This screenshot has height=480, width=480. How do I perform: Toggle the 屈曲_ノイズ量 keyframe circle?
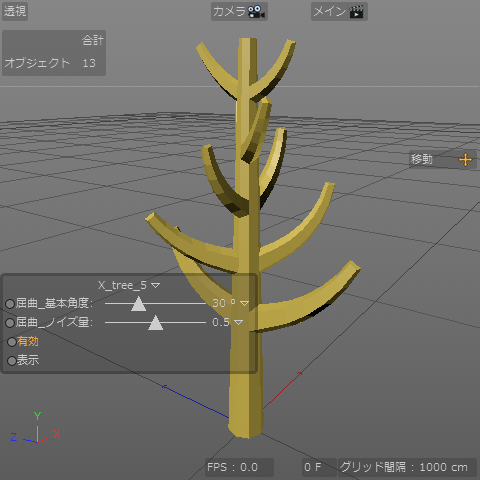[x=10, y=323]
